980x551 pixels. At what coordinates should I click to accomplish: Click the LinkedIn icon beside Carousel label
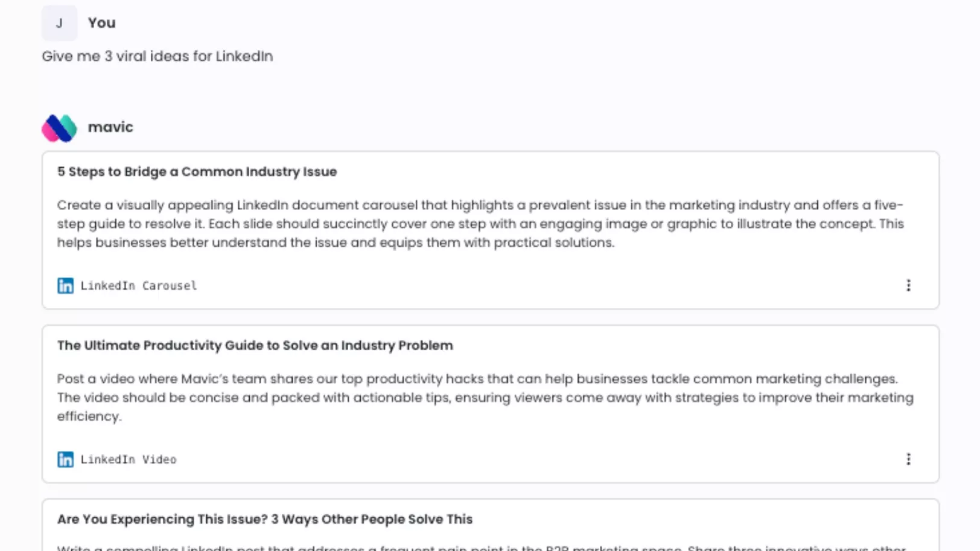65,285
